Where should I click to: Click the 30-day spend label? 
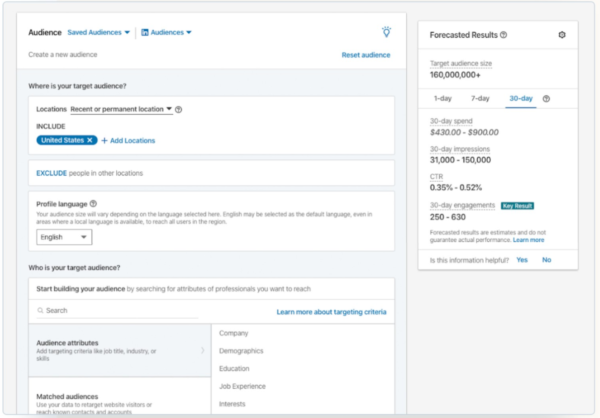pyautogui.click(x=451, y=121)
